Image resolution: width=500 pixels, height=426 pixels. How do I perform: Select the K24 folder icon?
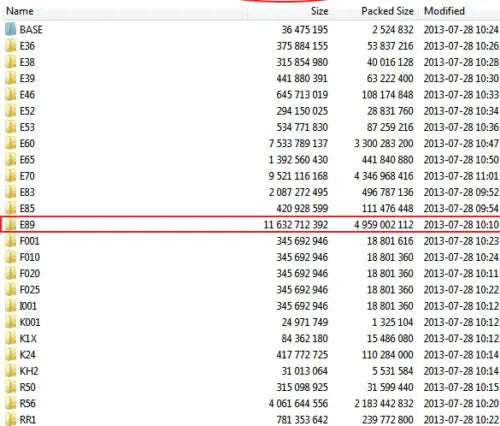(10, 355)
